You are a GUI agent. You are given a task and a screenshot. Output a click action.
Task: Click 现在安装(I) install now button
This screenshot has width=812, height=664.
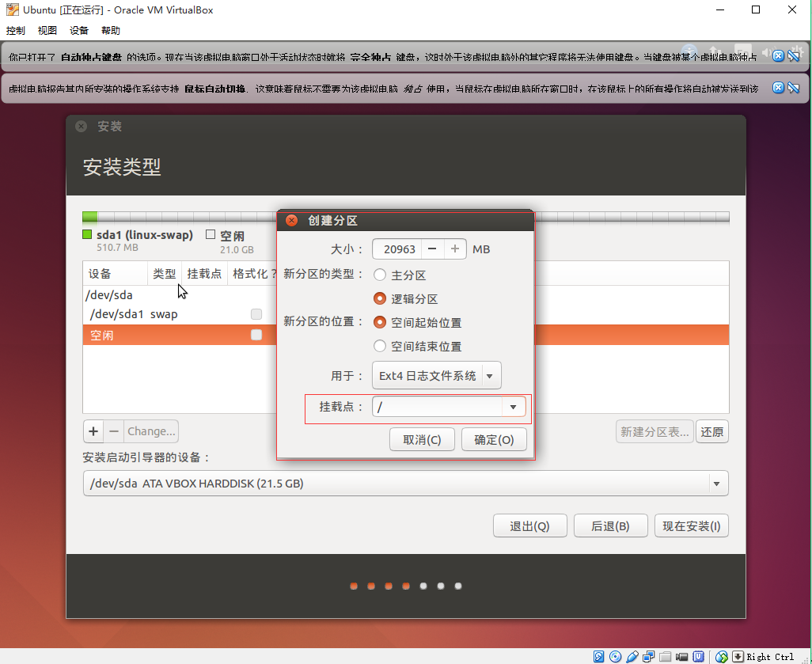click(692, 526)
